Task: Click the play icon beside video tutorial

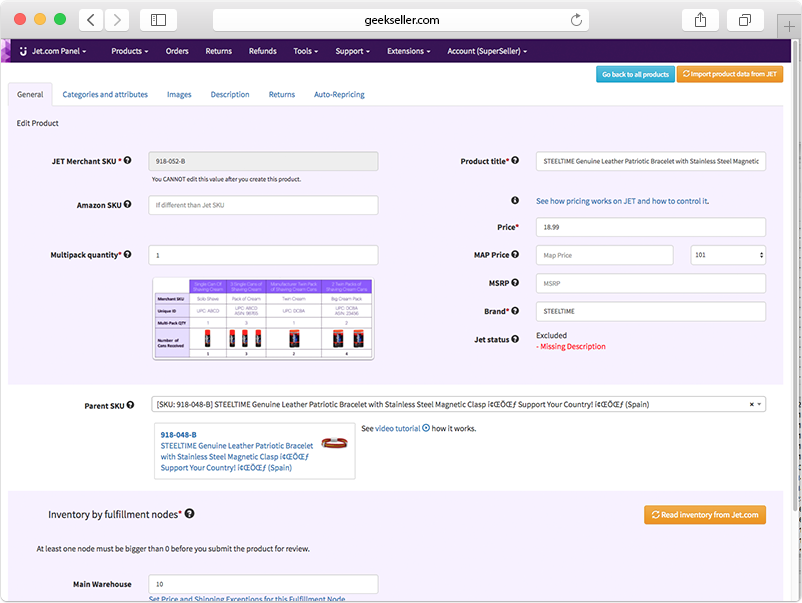Action: click(x=428, y=429)
